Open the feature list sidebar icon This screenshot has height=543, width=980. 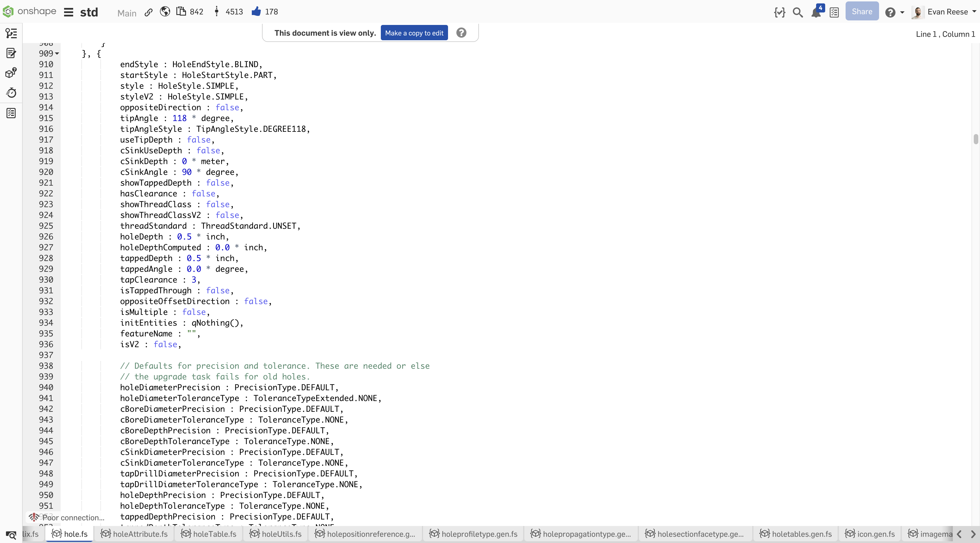11,33
